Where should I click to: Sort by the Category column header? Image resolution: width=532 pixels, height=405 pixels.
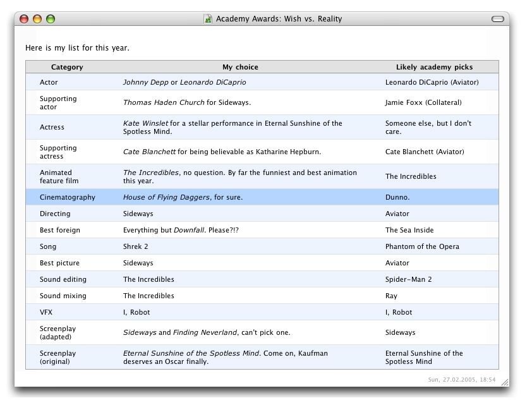[x=67, y=67]
